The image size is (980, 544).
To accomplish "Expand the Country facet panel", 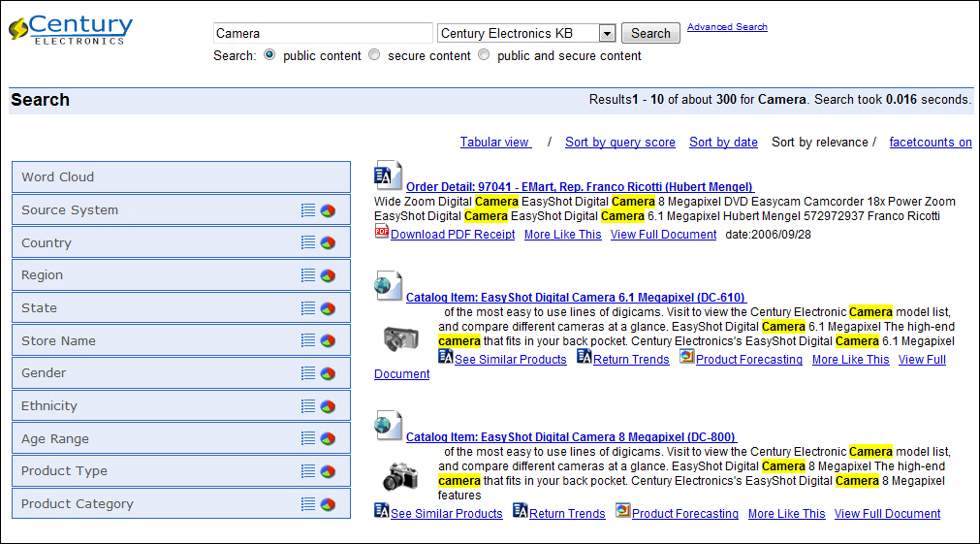I will [x=181, y=242].
